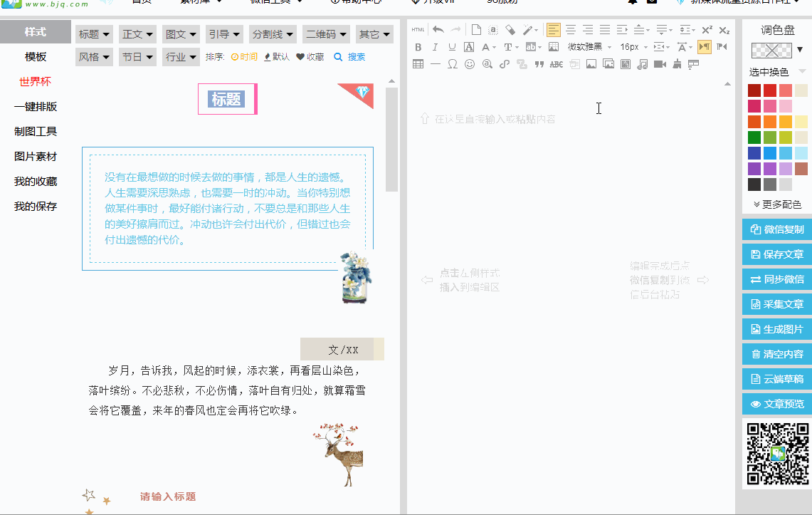
Task: Toggle left text alignment
Action: tap(553, 29)
